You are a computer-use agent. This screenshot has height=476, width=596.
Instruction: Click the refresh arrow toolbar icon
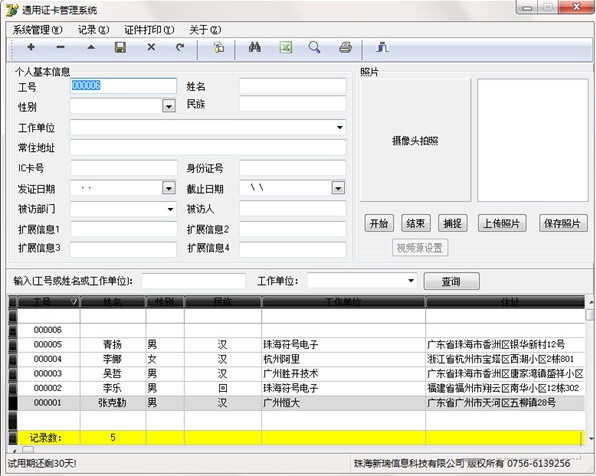coord(180,47)
